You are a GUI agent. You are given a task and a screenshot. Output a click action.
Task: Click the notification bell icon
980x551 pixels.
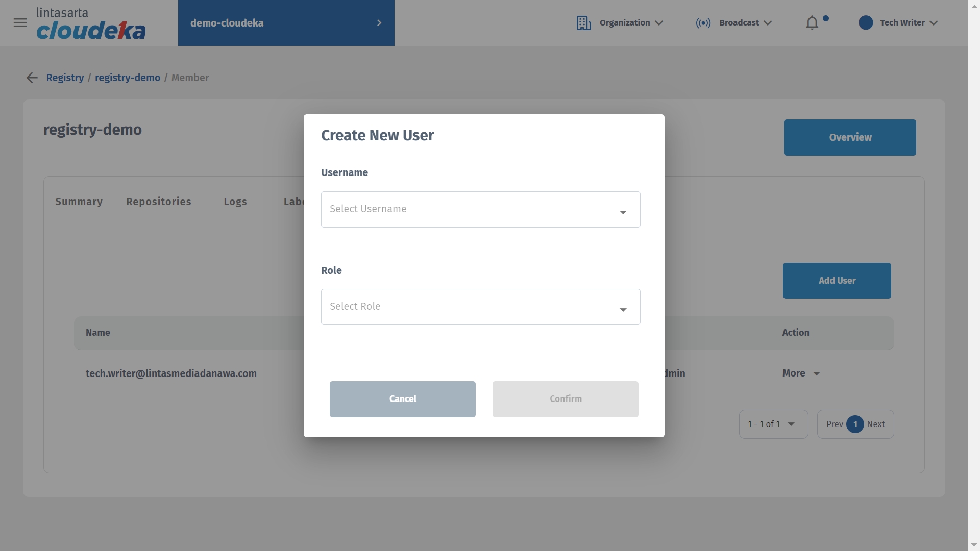point(812,23)
